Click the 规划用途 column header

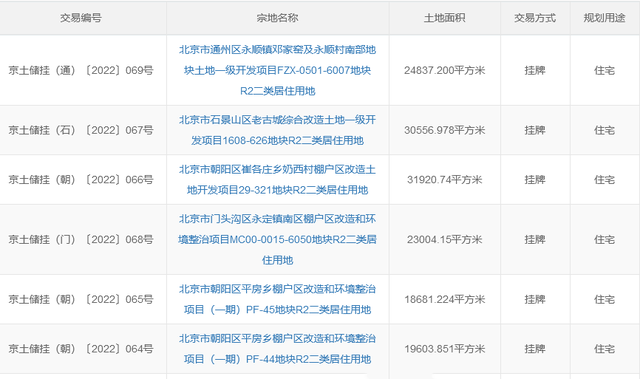pos(604,18)
